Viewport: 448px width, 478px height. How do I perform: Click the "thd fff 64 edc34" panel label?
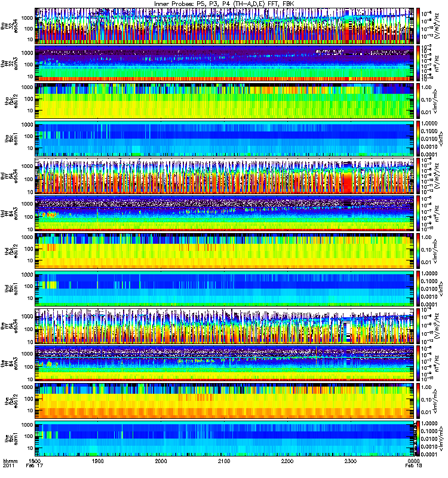point(9,176)
